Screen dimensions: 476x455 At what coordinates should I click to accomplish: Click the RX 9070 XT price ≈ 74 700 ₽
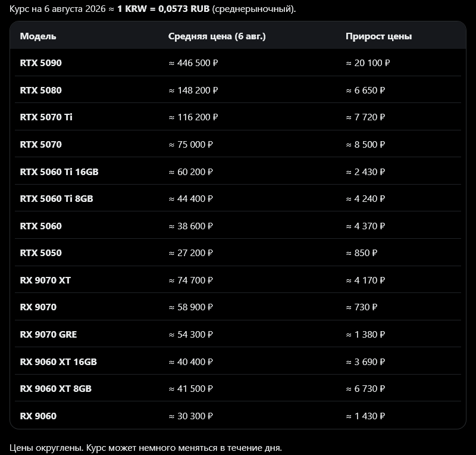pyautogui.click(x=191, y=280)
